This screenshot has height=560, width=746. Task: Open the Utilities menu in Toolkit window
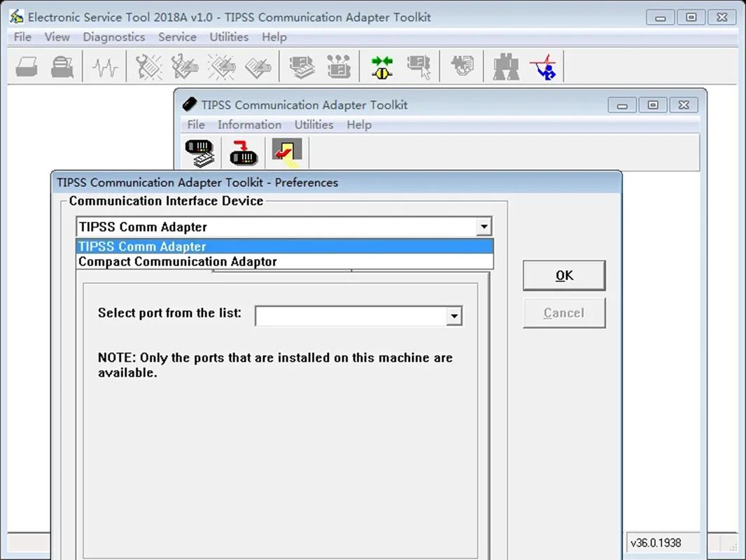coord(314,125)
